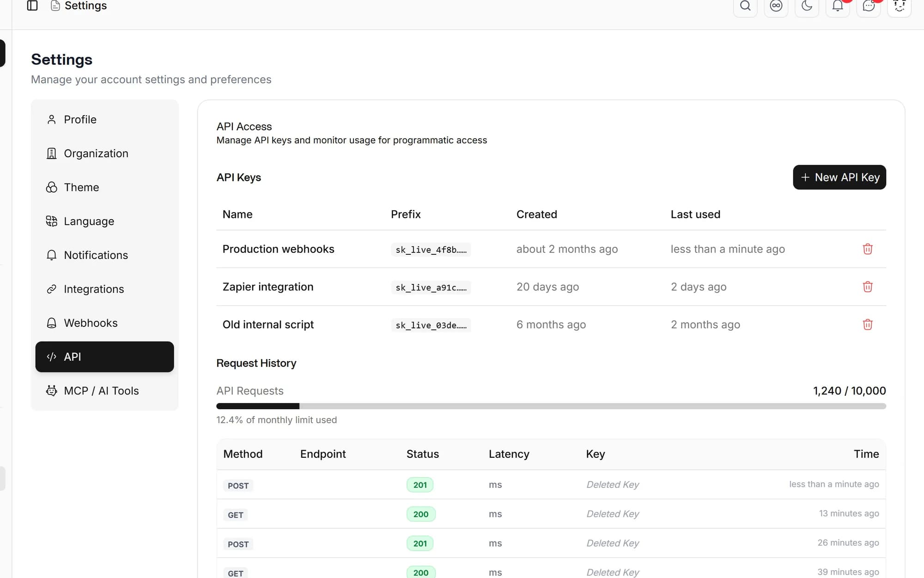Click the sk_live_a91c prefix value
The image size is (924, 578).
point(431,288)
